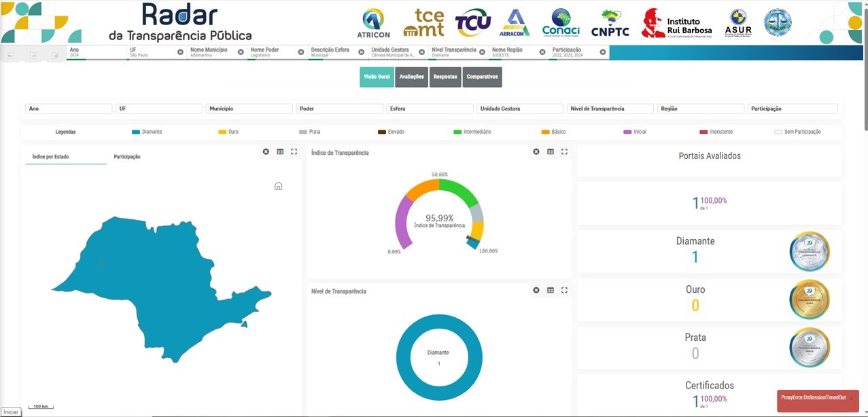The width and height of the screenshot is (868, 417).
Task: Open the Município filter dropdown
Action: coord(249,109)
